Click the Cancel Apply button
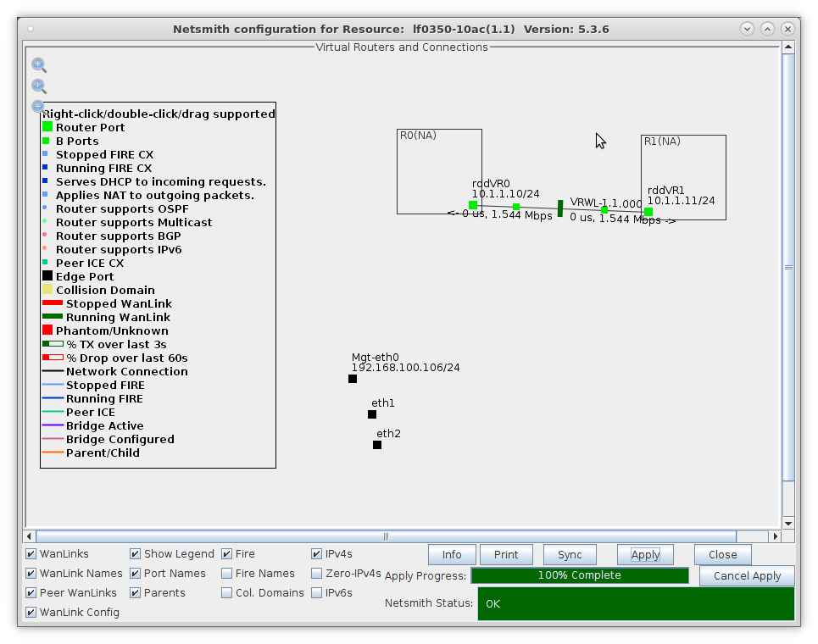 747,576
